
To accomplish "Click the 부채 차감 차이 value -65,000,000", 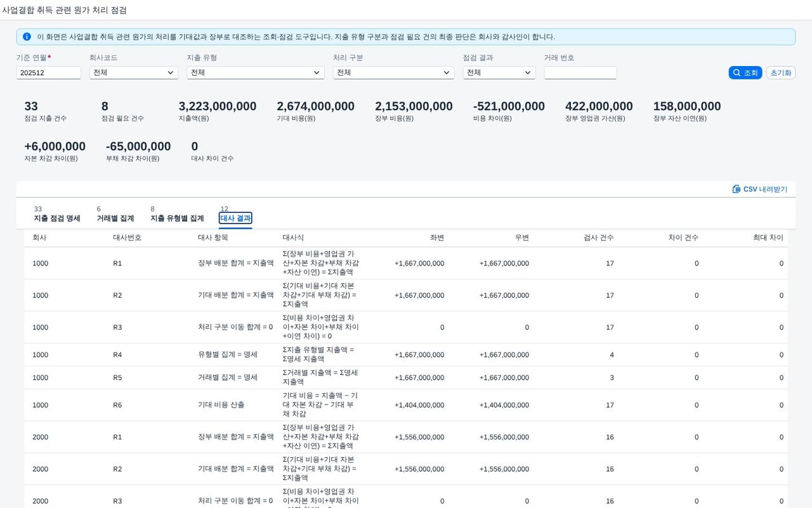I will [x=138, y=147].
